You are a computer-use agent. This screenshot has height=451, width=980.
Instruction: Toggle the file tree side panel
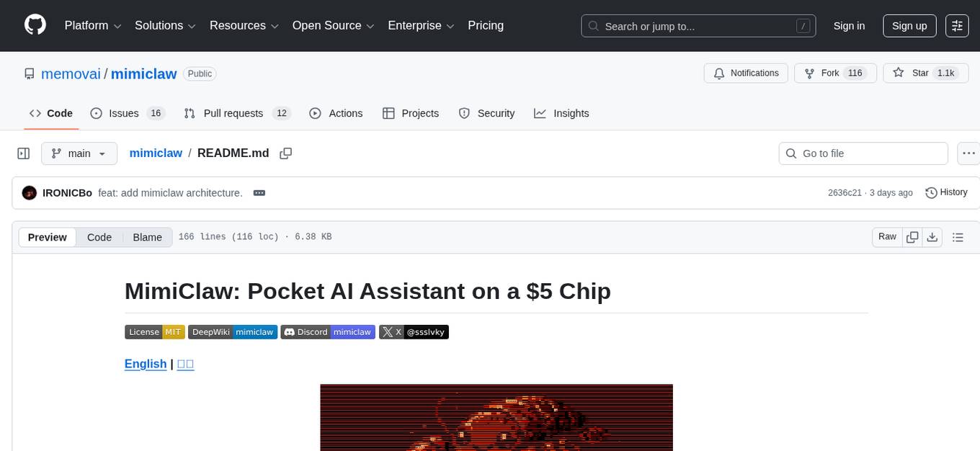[x=23, y=153]
